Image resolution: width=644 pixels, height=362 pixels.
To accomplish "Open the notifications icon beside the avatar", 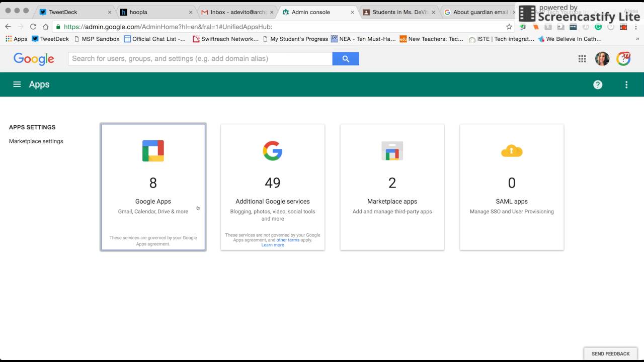I will [623, 59].
